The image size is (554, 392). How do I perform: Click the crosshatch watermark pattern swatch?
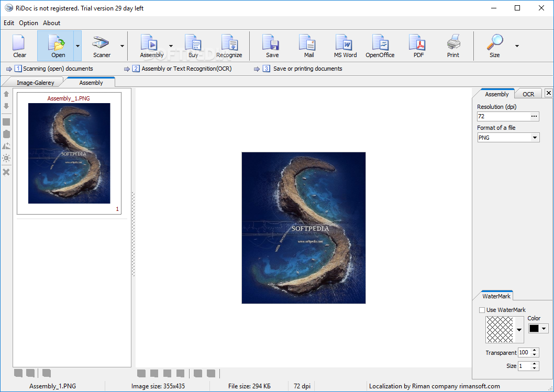(x=500, y=330)
